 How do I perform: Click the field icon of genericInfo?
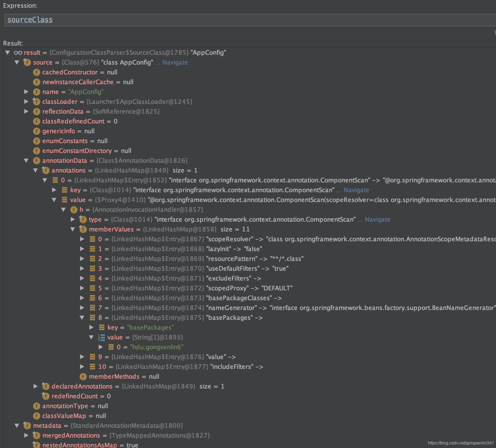tap(36, 131)
